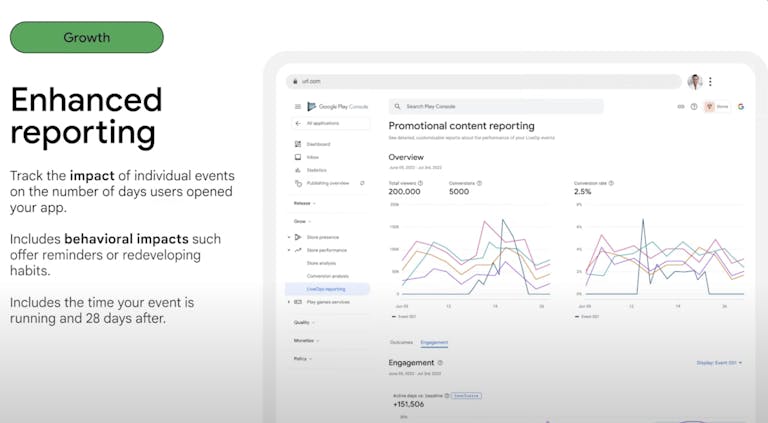Click the lock icon in address bar
Screen dimensions: 768x423
tap(295, 81)
